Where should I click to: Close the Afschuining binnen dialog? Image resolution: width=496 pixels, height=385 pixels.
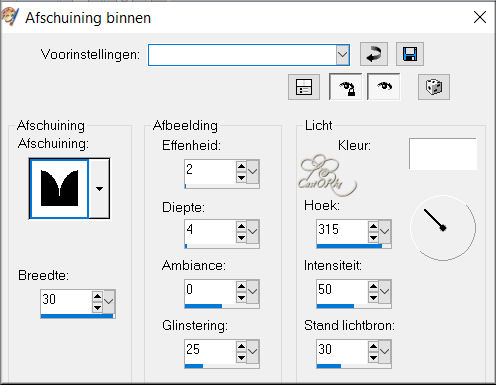(x=480, y=17)
